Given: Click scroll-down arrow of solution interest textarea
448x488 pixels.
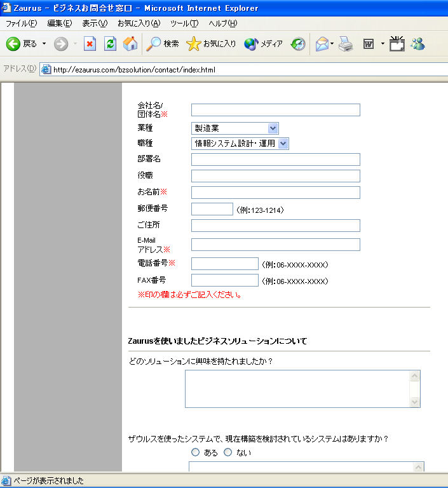Looking at the screenshot, I should tap(415, 402).
